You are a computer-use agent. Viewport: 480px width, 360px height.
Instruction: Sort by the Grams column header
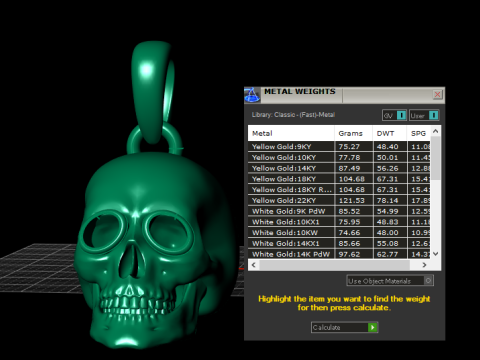tap(353, 133)
